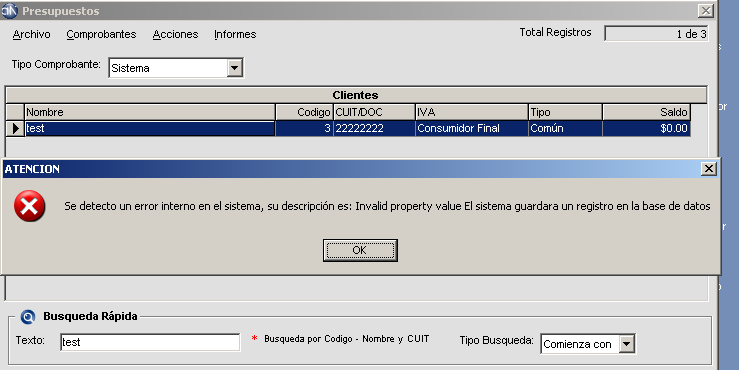
Task: Click the Busqueda Rápida magnifier icon
Action: 28,317
